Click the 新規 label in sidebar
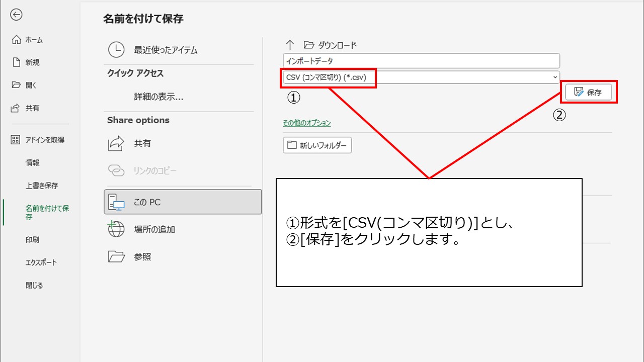This screenshot has height=362, width=644. click(x=33, y=62)
